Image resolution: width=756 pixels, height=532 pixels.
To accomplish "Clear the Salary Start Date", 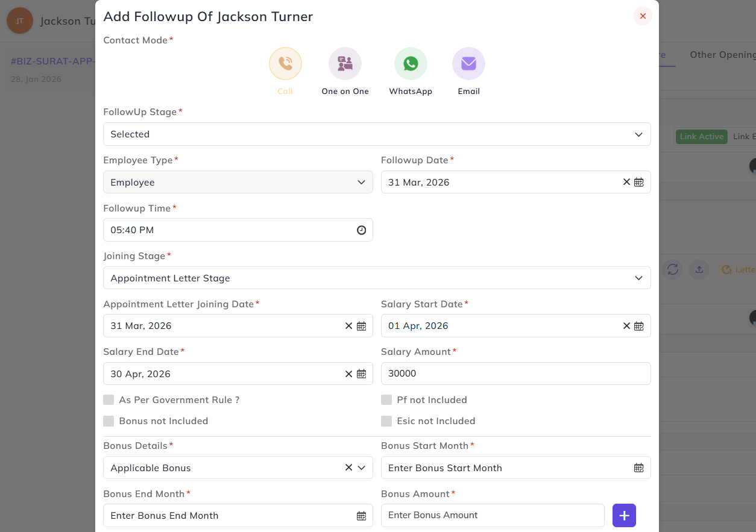I will 626,326.
